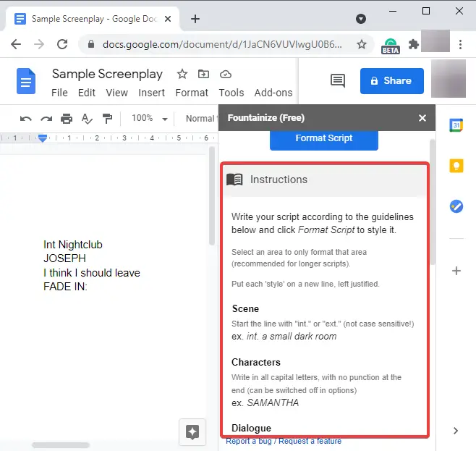The image size is (476, 451).
Task: Open Chrome three-dot menu
Action: [461, 45]
